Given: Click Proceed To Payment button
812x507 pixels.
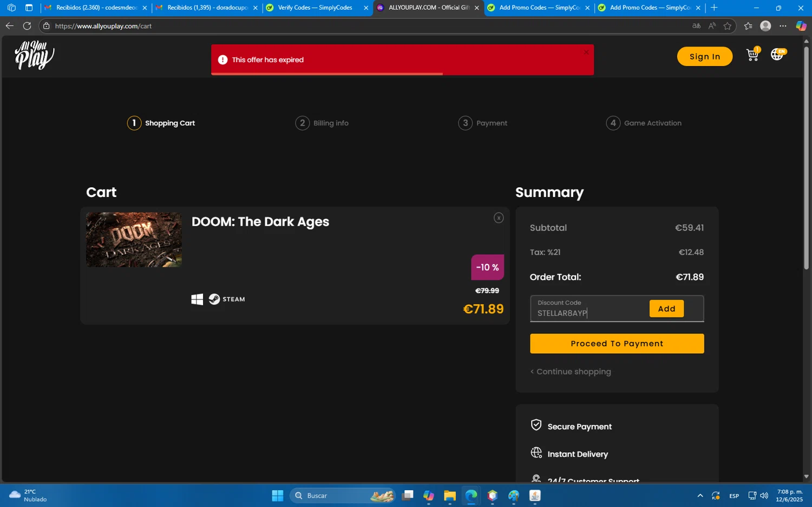Looking at the screenshot, I should coord(617,344).
